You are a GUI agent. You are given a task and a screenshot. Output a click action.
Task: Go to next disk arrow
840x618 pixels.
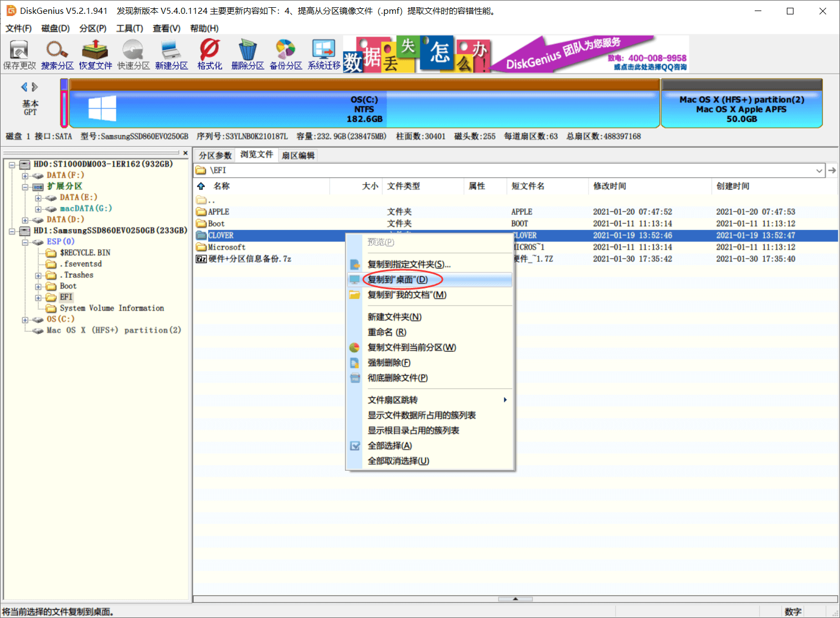pos(35,87)
